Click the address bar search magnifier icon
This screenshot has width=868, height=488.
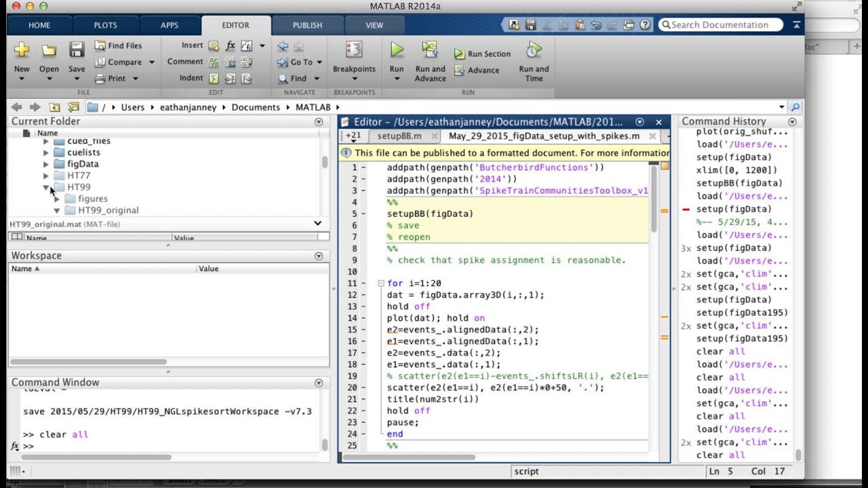pyautogui.click(x=795, y=107)
